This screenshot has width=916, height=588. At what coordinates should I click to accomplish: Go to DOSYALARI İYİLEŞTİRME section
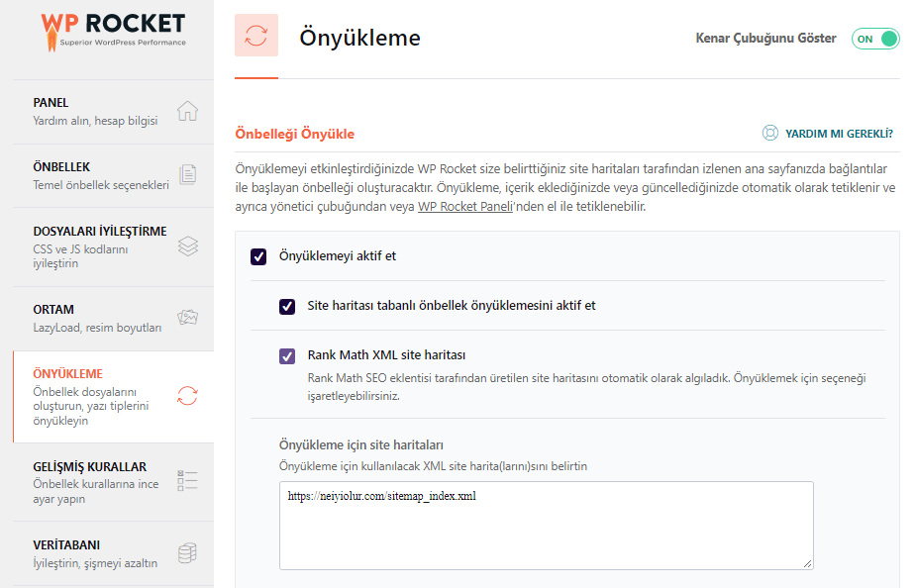click(113, 247)
